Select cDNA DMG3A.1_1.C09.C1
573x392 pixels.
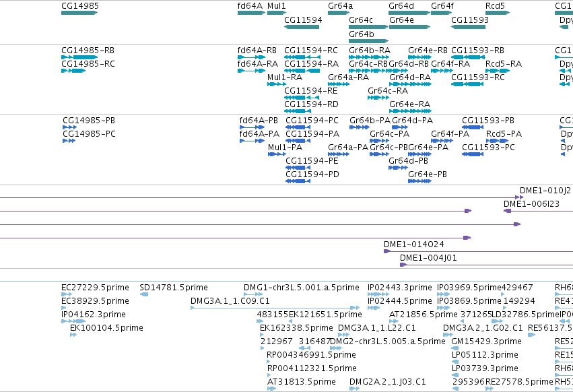(x=275, y=308)
